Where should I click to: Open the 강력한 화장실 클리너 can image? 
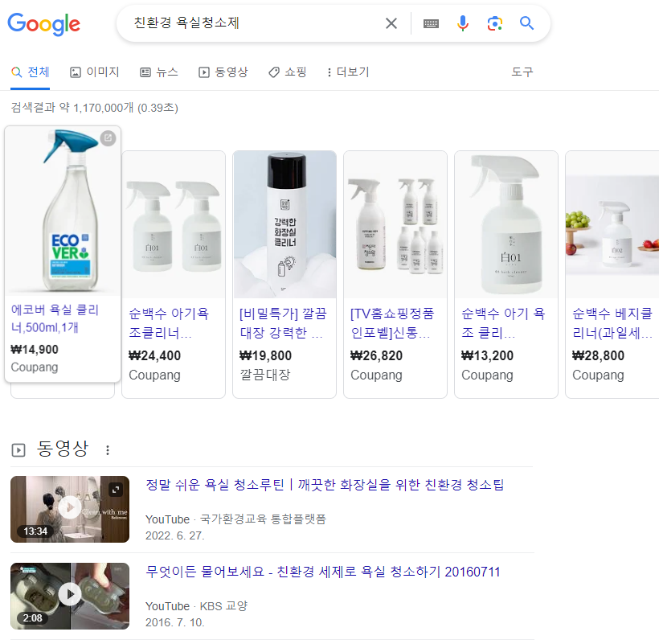pyautogui.click(x=284, y=224)
